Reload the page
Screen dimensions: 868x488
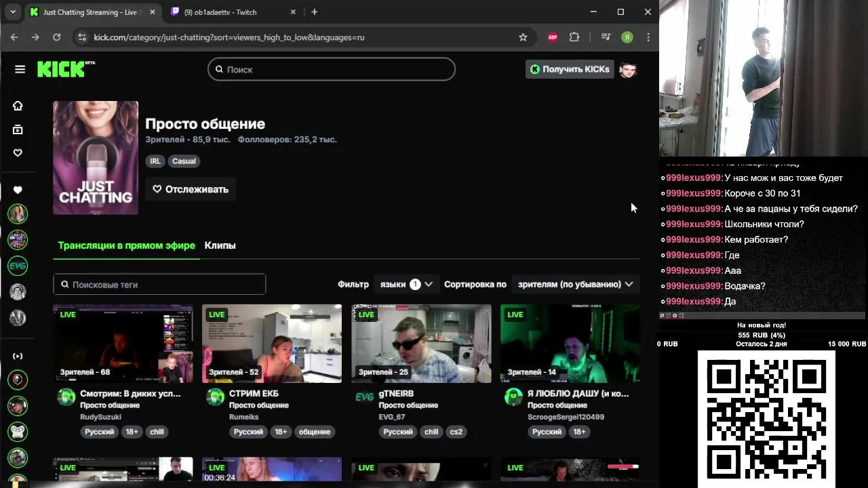(x=56, y=37)
